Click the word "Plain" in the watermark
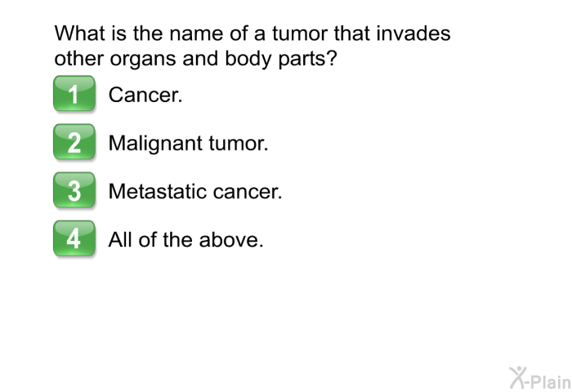The height and width of the screenshot is (392, 572). pos(551,381)
